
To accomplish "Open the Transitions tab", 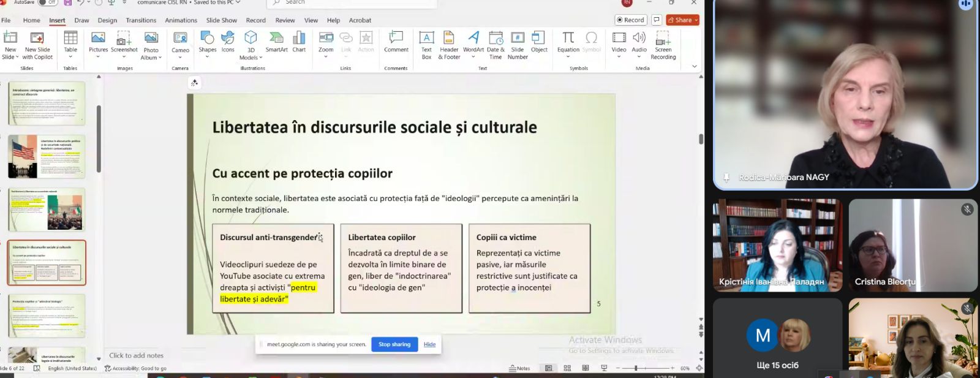I will pyautogui.click(x=141, y=20).
